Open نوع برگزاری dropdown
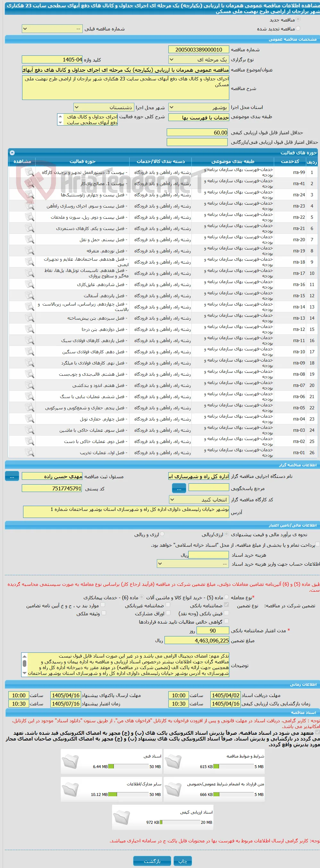This screenshot has height=868, width=320. point(198,60)
